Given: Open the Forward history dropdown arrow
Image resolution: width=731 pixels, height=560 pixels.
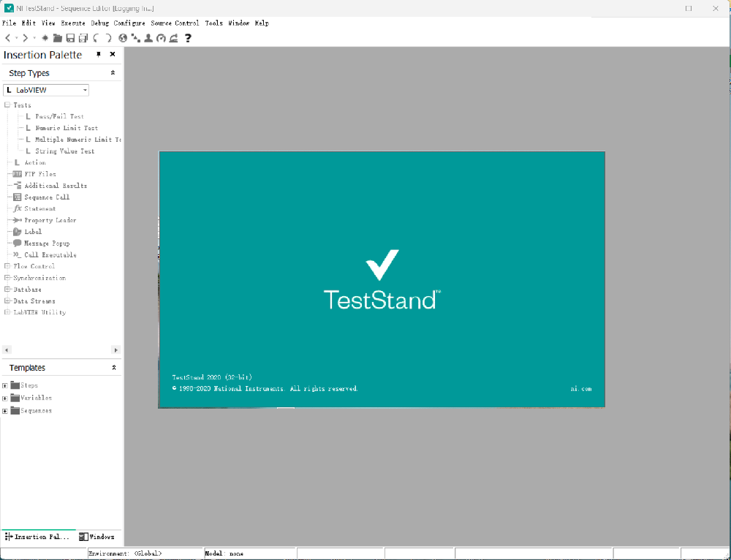Looking at the screenshot, I should click(34, 38).
